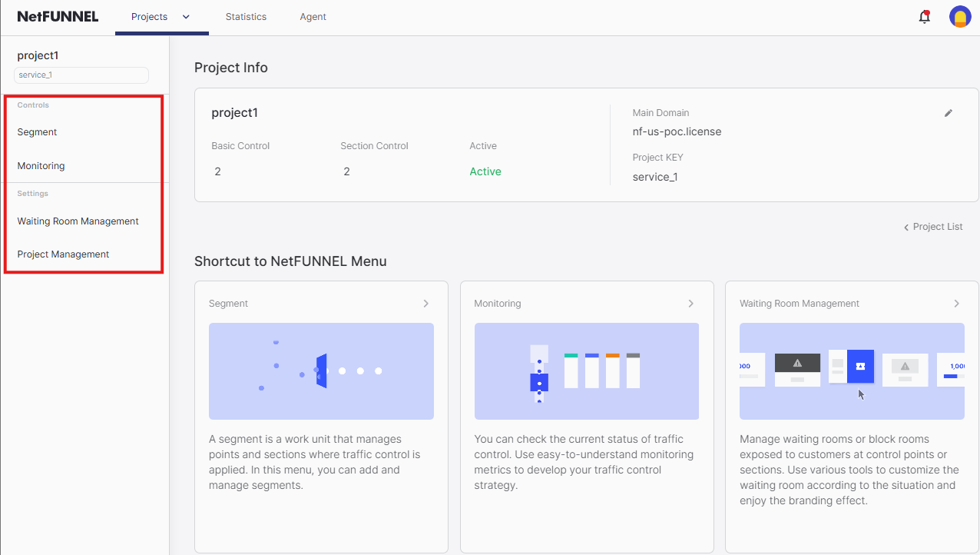Open the Segment shortcut card chevron
Viewport: 980px width, 555px height.
426,303
